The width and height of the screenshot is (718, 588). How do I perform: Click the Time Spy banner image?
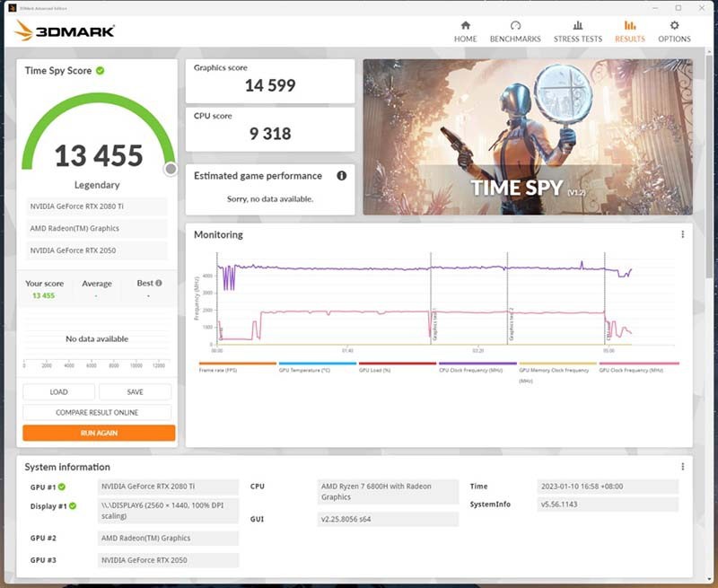click(x=528, y=136)
